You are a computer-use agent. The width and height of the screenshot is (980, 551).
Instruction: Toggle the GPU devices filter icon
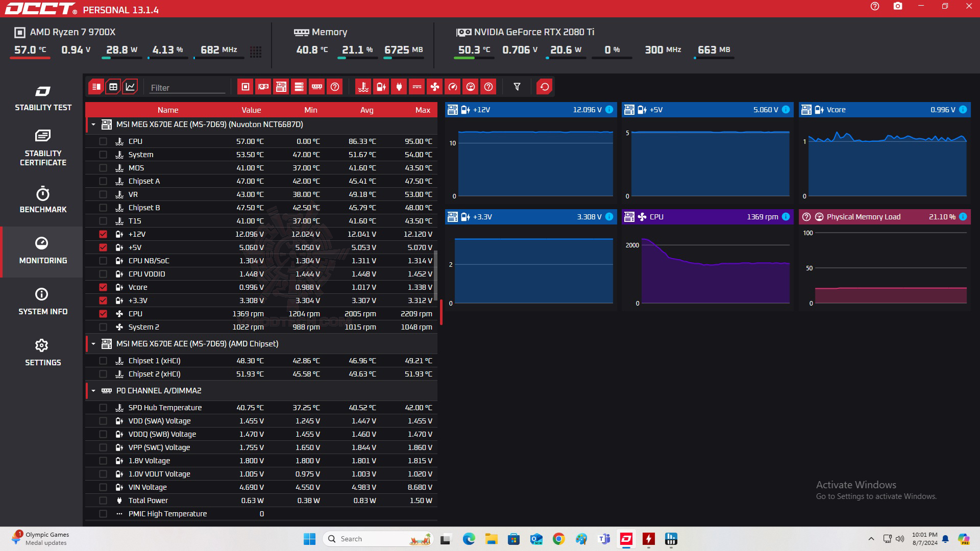[263, 87]
